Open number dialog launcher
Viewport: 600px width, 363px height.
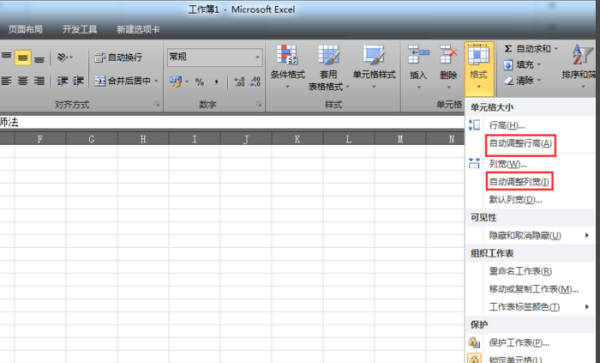(259, 104)
